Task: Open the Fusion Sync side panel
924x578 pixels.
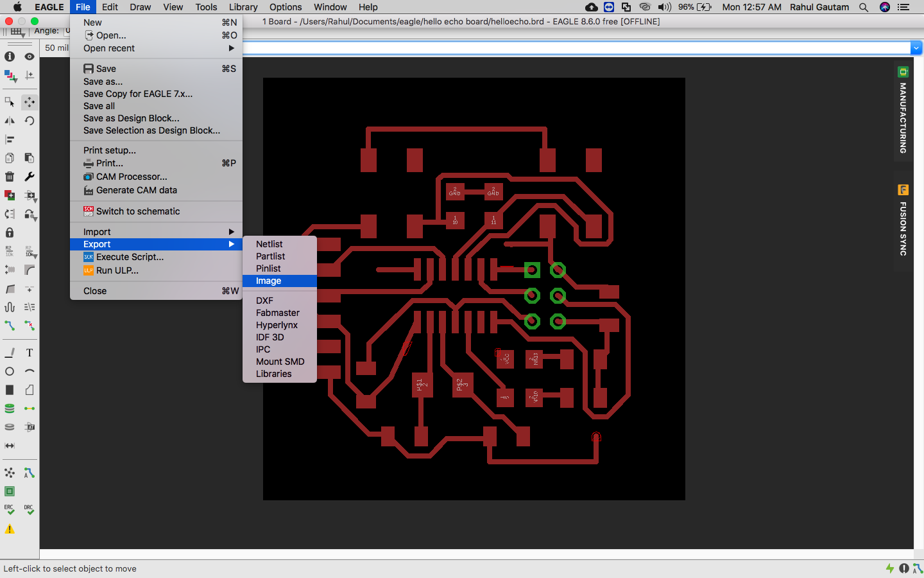Action: pos(903,221)
